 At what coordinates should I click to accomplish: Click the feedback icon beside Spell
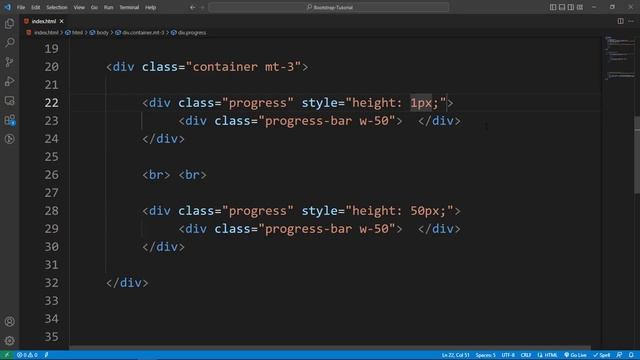(619, 355)
